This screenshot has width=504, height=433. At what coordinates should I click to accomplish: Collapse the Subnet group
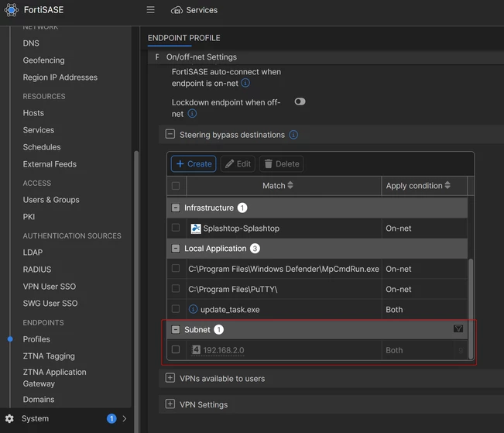pos(176,329)
